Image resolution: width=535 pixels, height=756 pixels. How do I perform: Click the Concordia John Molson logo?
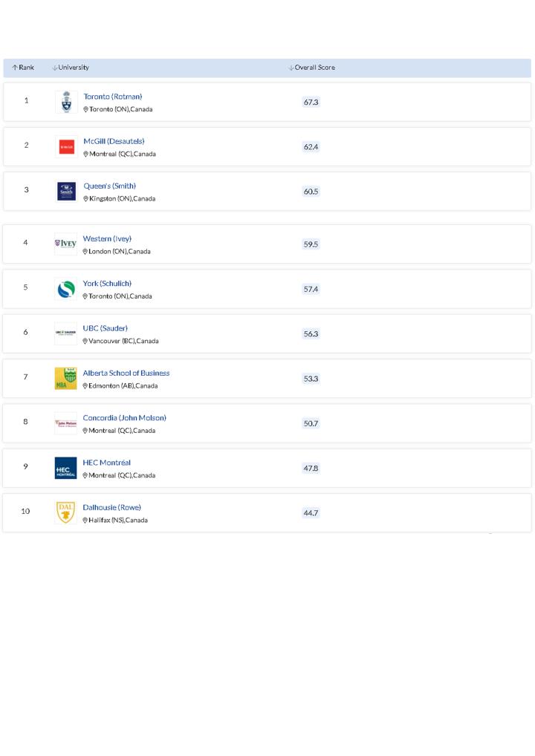click(65, 423)
